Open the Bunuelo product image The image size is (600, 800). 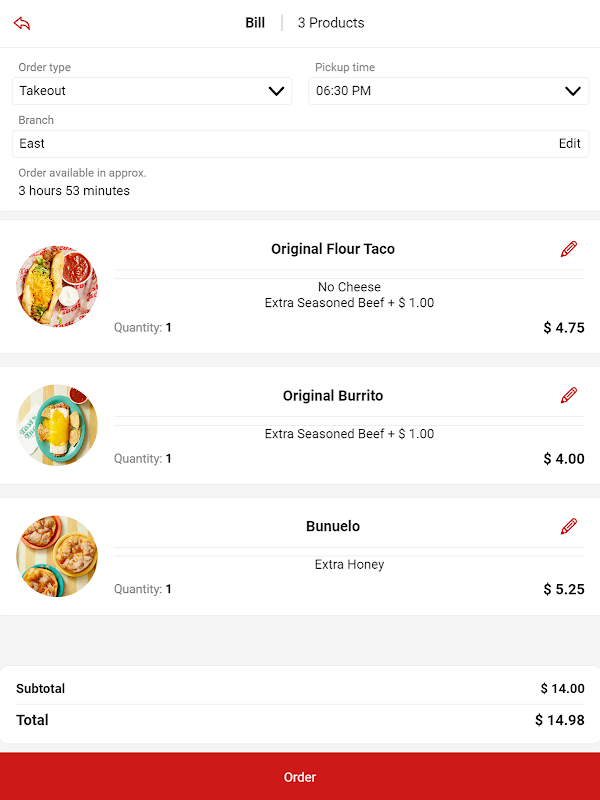[x=57, y=556]
